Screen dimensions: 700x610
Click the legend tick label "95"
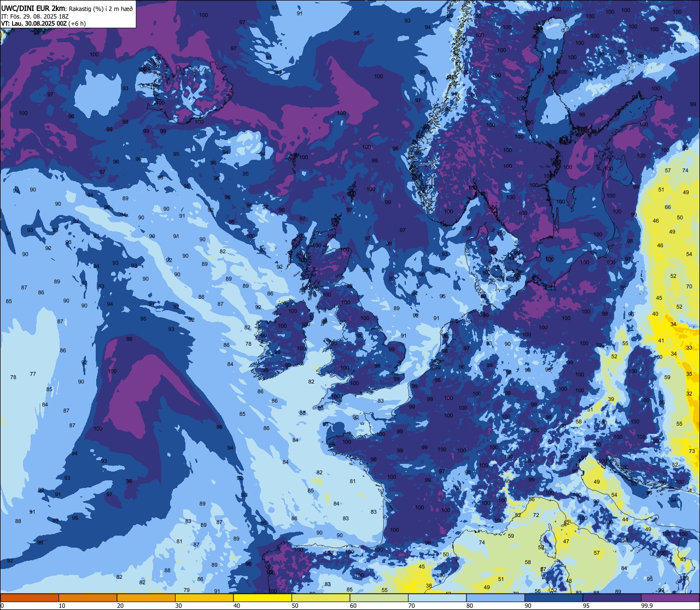tap(586, 606)
